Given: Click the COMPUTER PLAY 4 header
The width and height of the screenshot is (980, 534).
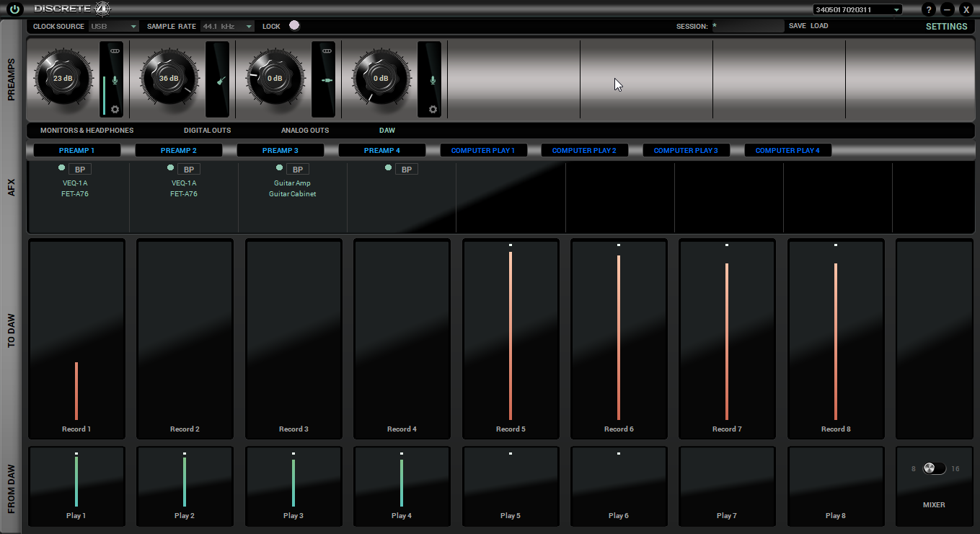Looking at the screenshot, I should 787,151.
